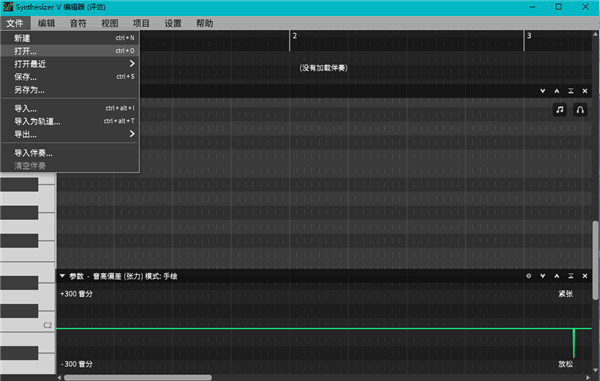Click the horizontal scrollbar thumb
This screenshot has height=381, width=600.
pyautogui.click(x=138, y=378)
